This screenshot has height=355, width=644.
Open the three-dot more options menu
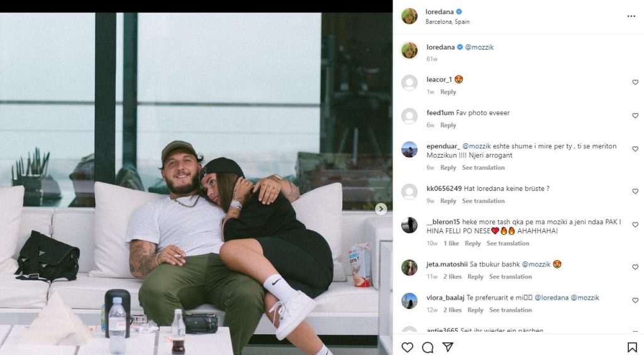pyautogui.click(x=631, y=16)
